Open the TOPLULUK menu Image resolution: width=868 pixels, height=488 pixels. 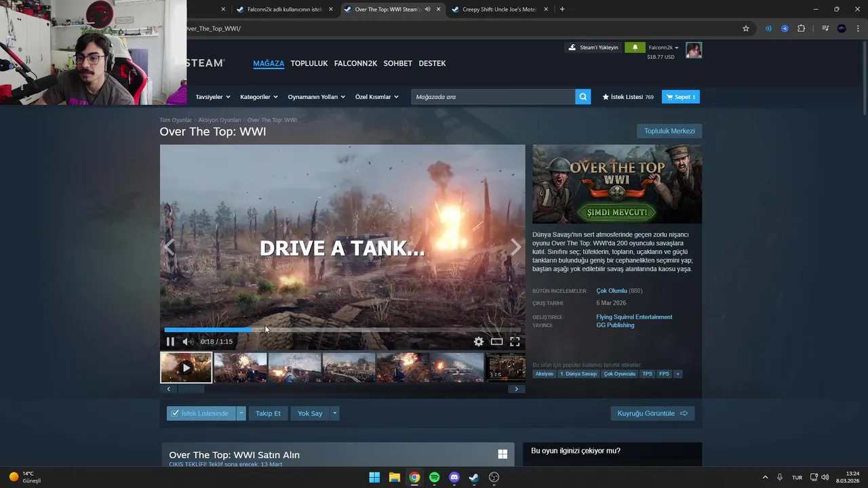(309, 63)
